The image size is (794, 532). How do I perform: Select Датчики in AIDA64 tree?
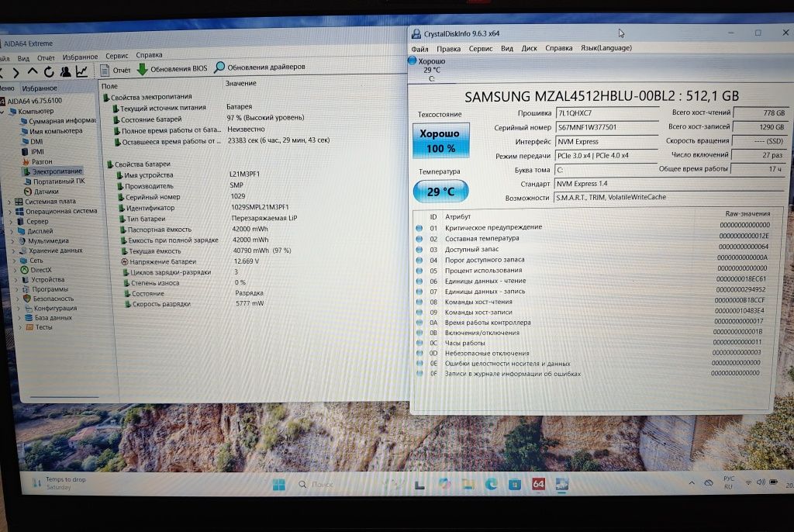click(x=42, y=192)
